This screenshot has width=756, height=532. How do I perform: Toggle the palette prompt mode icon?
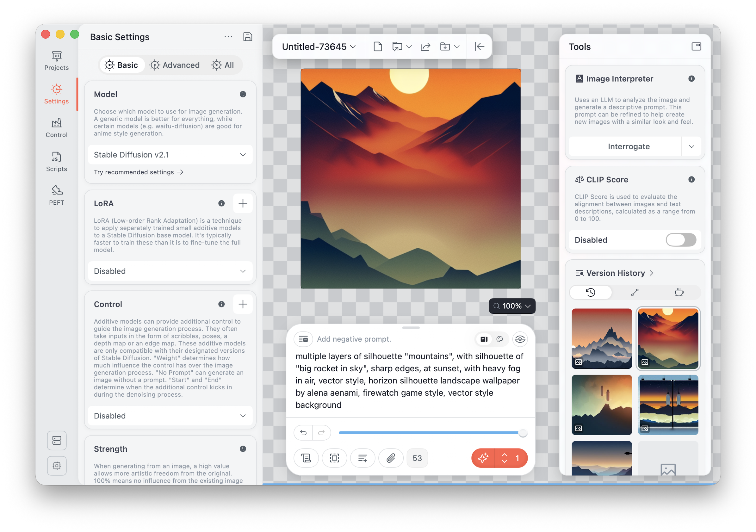499,339
